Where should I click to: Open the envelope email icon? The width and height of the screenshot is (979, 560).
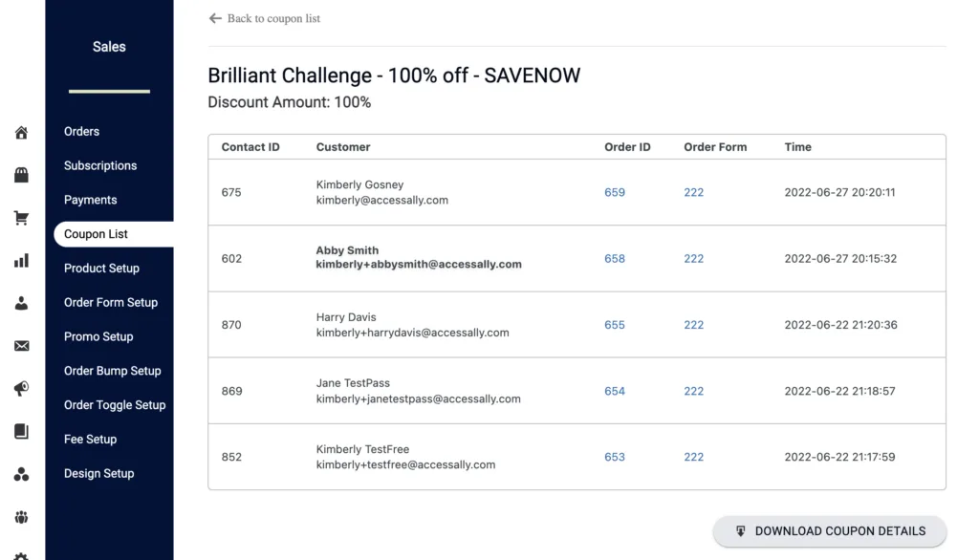click(x=21, y=346)
